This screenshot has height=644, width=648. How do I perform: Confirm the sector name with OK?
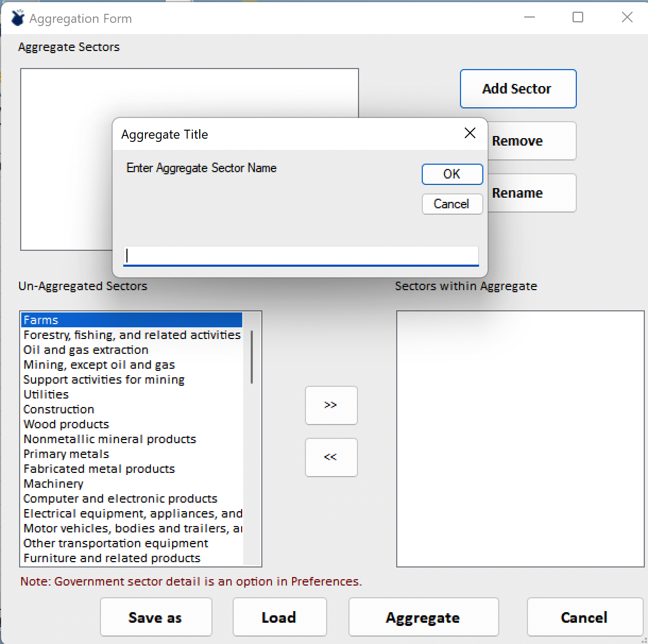(452, 174)
